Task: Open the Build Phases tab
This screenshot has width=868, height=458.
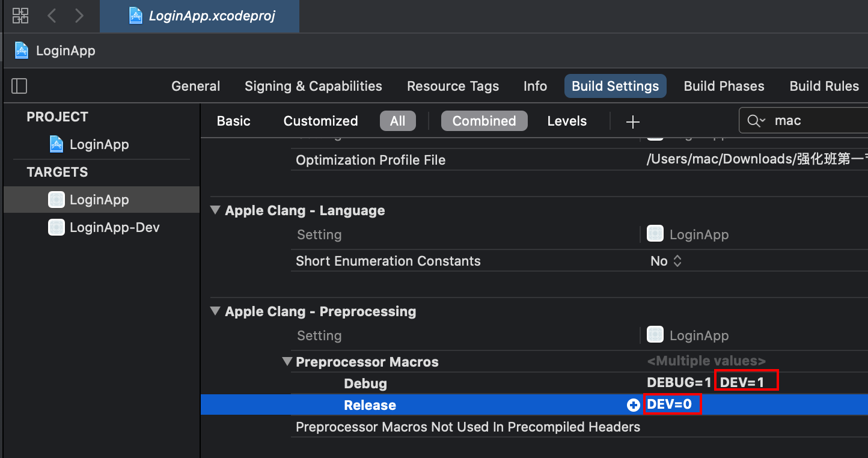Action: pos(724,86)
